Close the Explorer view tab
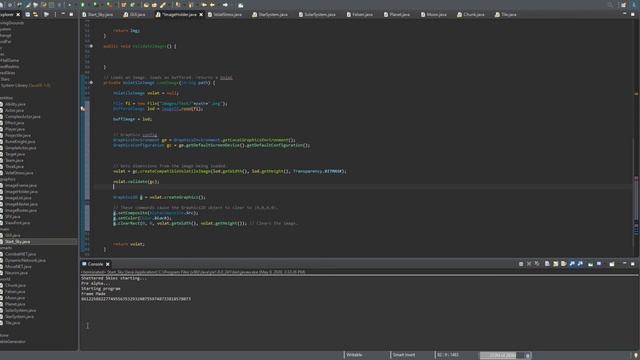Screen dimensions: 640x360 coord(18,14)
